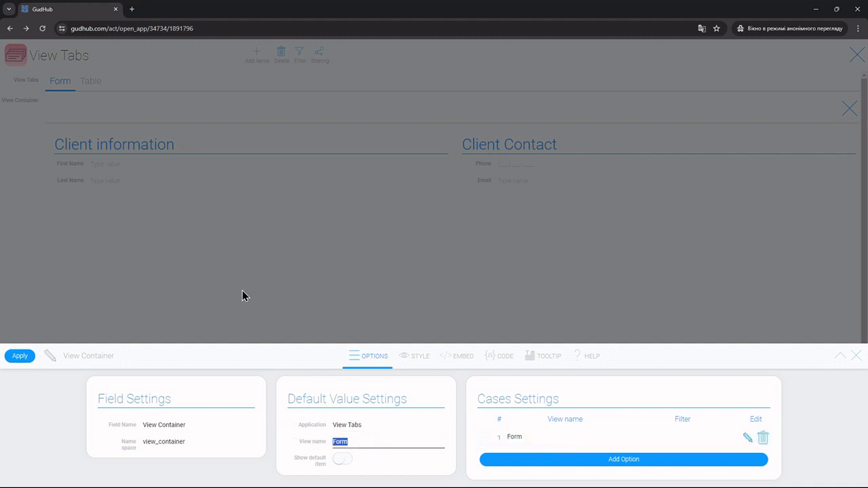The height and width of the screenshot is (488, 868).
Task: Open the browser tab search dropdown arrow
Action: [x=9, y=9]
